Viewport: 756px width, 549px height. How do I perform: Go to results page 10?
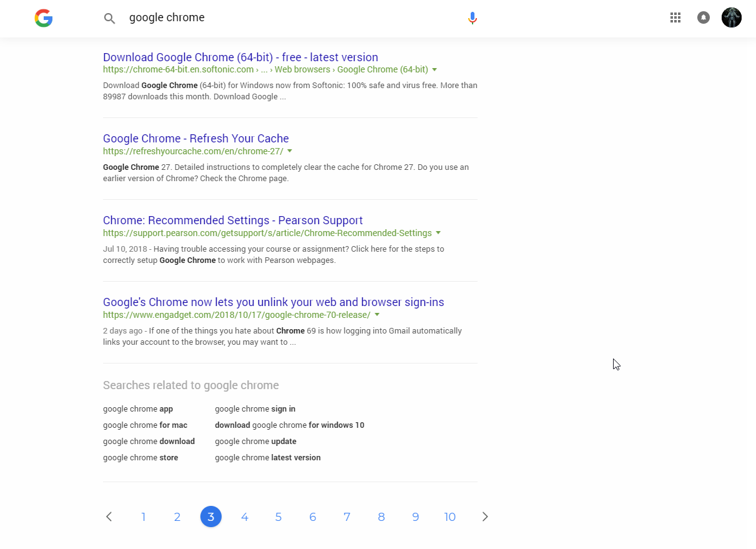tap(450, 517)
